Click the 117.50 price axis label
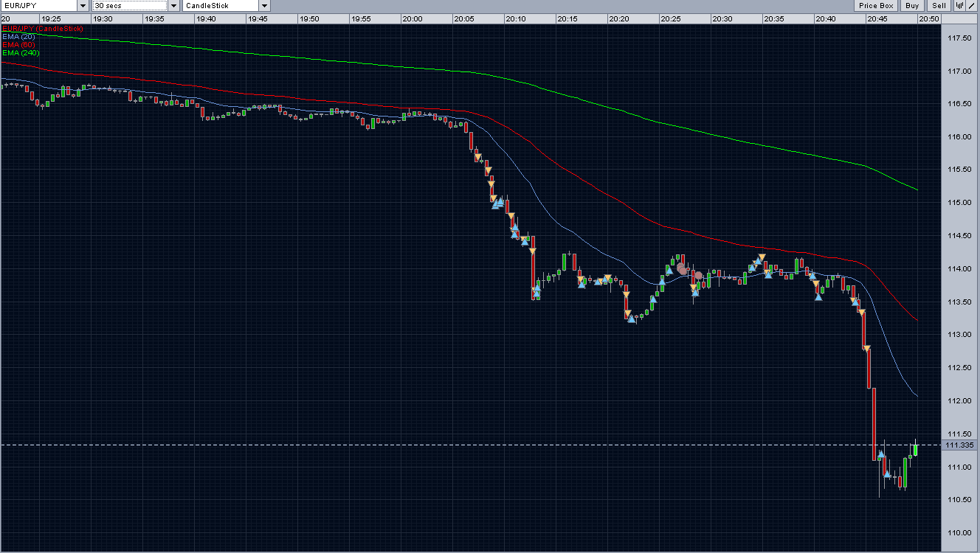Image resolution: width=980 pixels, height=553 pixels. click(x=959, y=38)
